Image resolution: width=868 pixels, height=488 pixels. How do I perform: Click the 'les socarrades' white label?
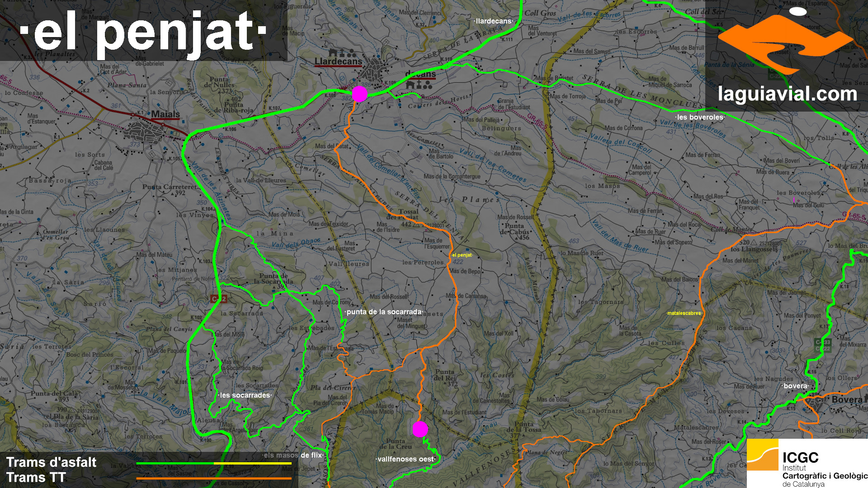coord(245,395)
